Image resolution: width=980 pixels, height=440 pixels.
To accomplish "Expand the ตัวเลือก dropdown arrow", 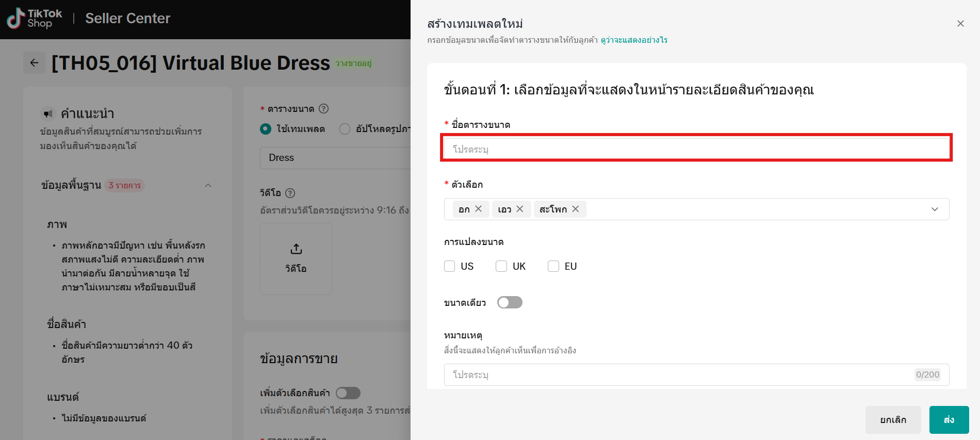I will coord(935,209).
